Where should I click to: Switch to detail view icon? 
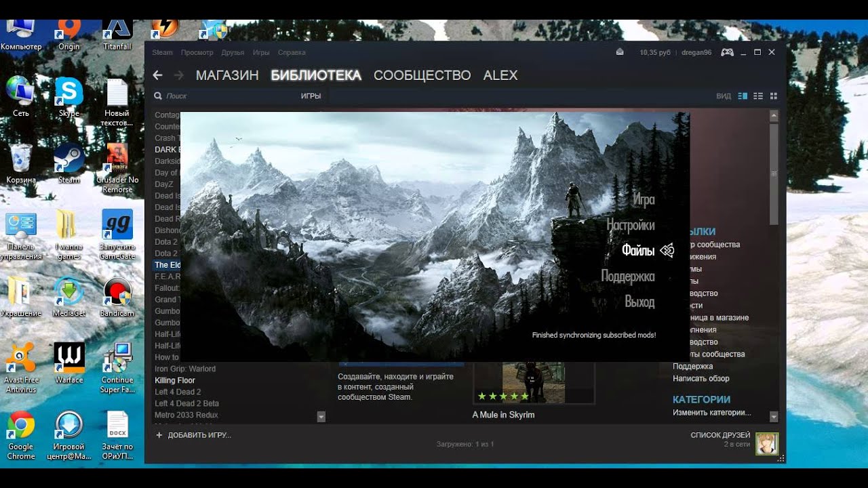[x=743, y=96]
